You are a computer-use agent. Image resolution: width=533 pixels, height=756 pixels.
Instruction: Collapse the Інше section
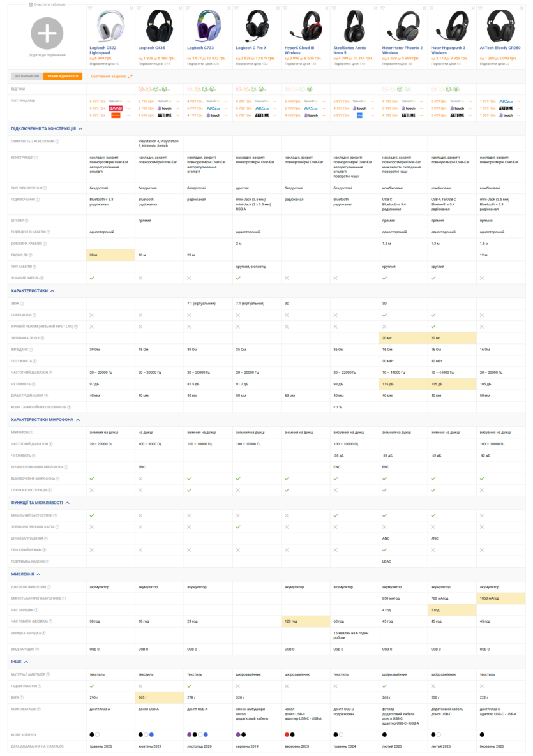pos(26,662)
